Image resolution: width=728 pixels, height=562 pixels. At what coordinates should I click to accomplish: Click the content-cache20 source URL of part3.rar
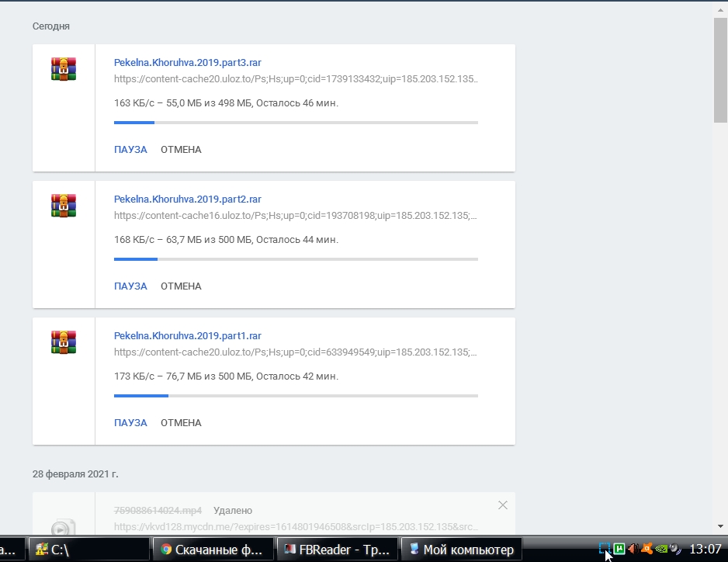pos(296,79)
